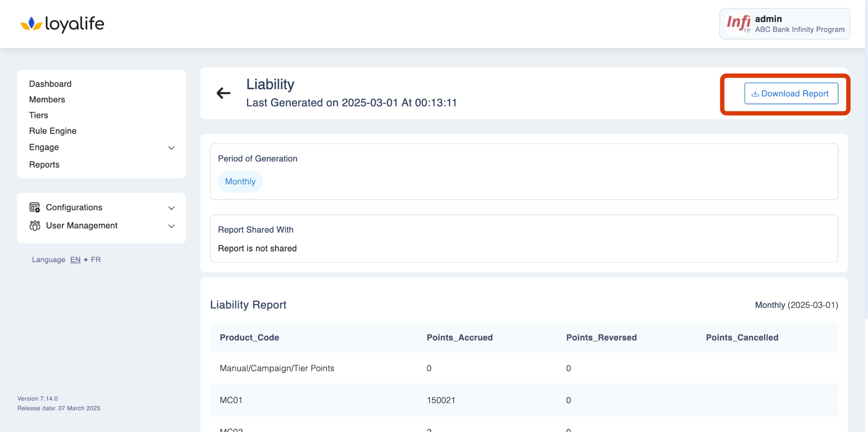Go to Members in sidebar

tap(47, 100)
